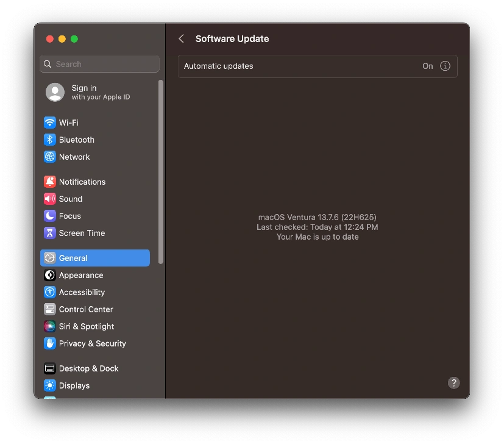
Task: Go back using the back chevron
Action: click(x=181, y=38)
